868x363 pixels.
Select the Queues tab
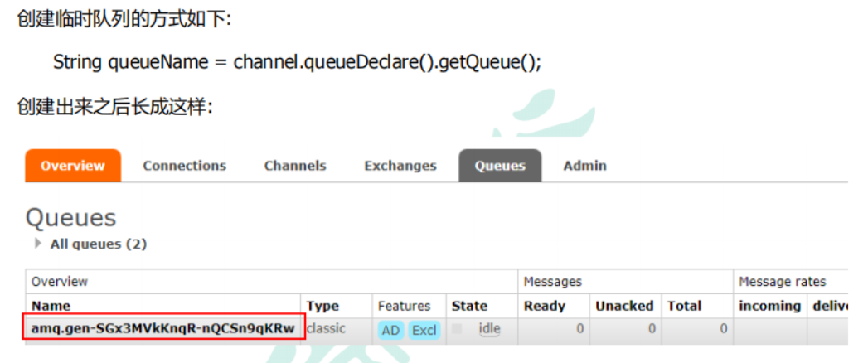click(x=500, y=166)
